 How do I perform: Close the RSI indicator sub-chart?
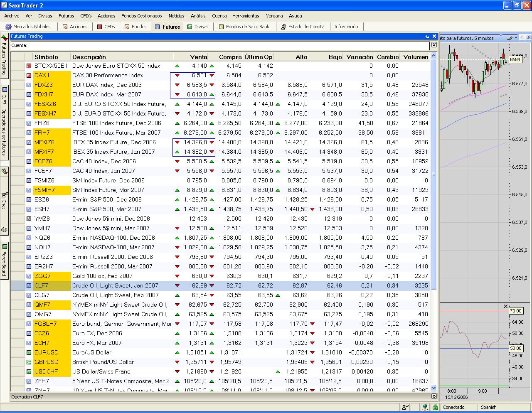pyautogui.click(x=505, y=306)
